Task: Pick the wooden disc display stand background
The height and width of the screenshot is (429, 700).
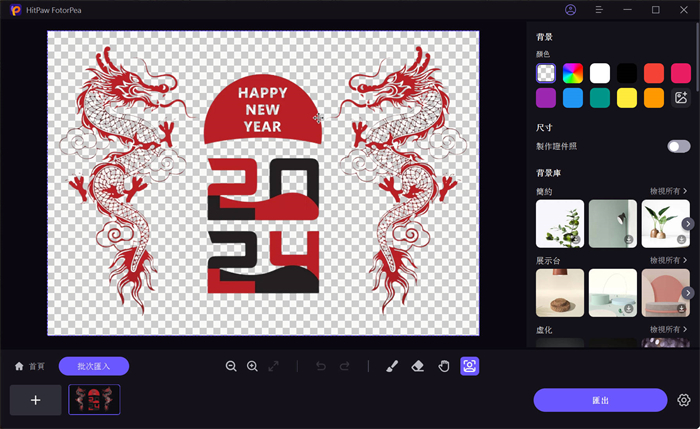Action: [x=560, y=293]
